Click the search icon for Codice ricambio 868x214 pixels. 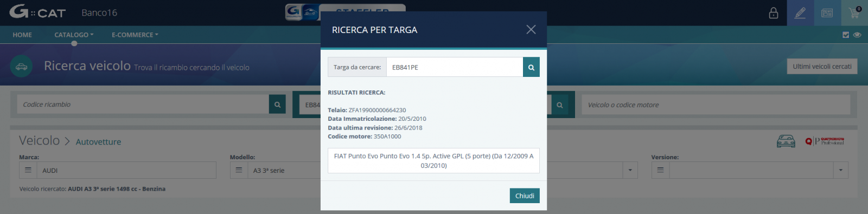point(277,105)
